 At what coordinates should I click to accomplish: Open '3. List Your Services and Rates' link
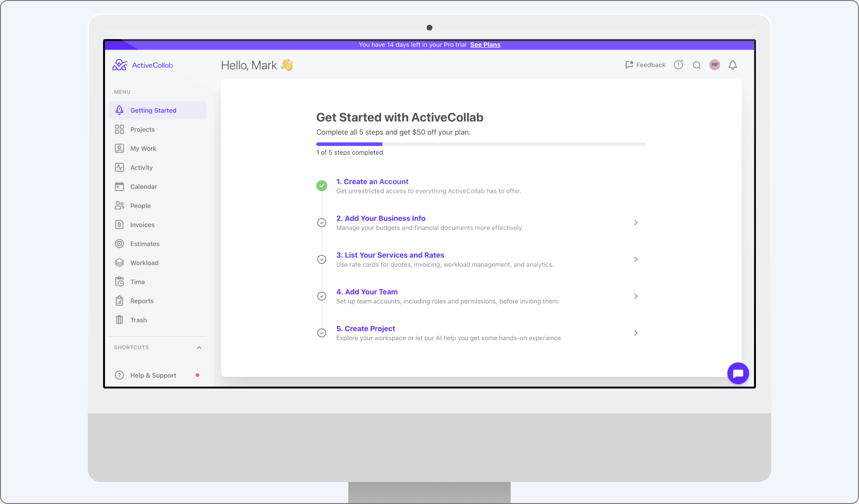tap(390, 255)
